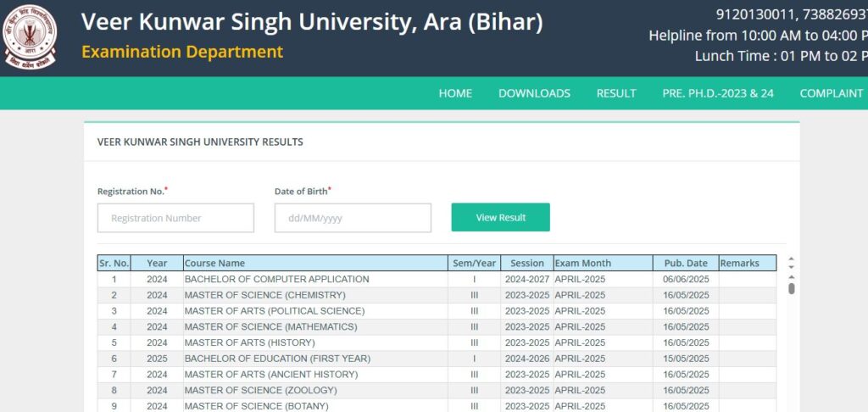Viewport: 868px width, 412px height.
Task: Select MASTER OF SCIENCE (ZOOLOGY) row
Action: (437, 391)
